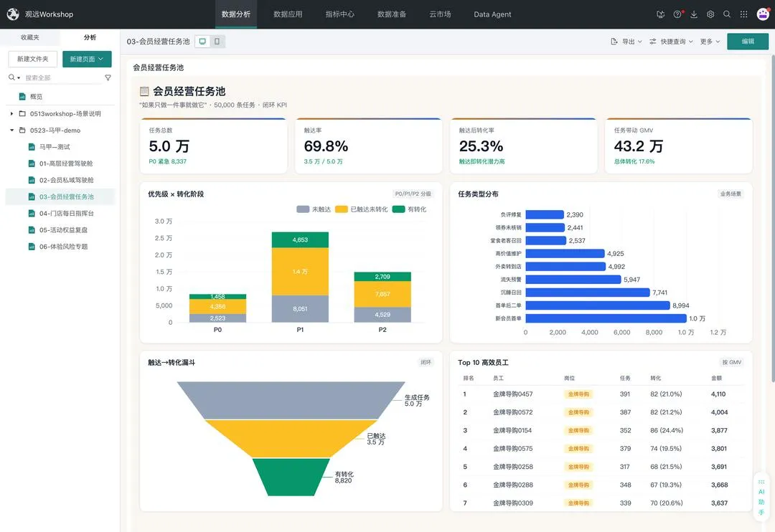Click the 触达率 69.8% value
This screenshot has height=532, width=775.
326,146
